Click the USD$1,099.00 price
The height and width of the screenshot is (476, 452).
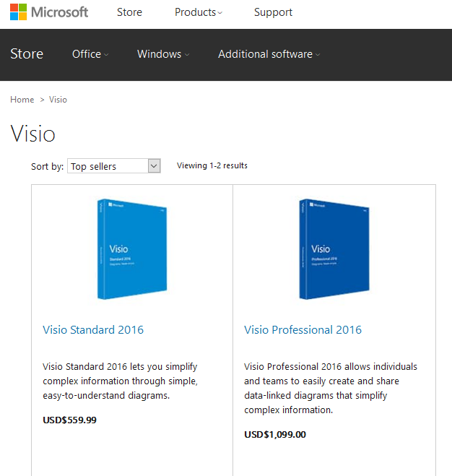click(275, 434)
